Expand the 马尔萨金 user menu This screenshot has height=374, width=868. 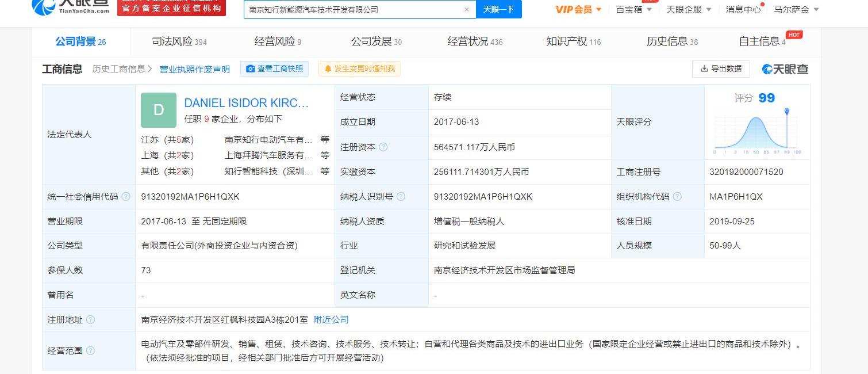pos(796,9)
